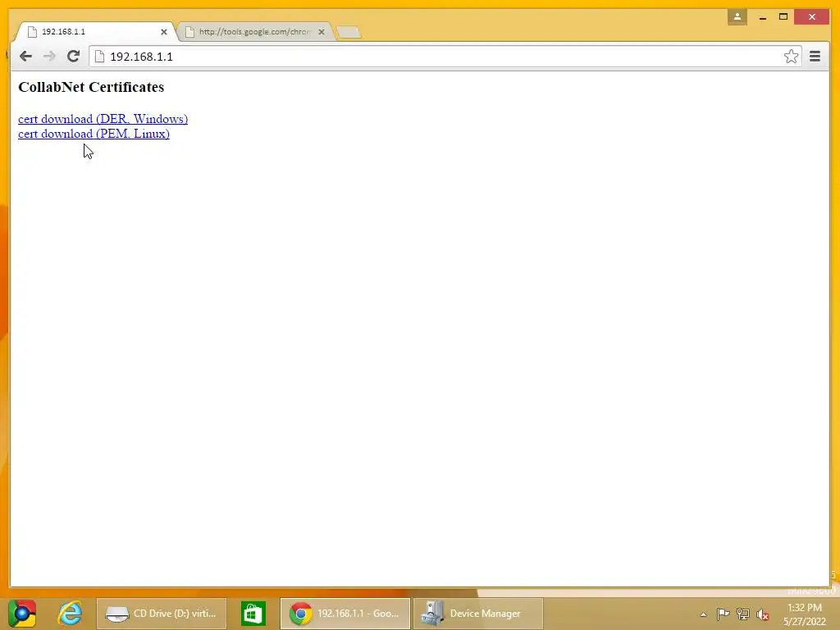Switch to the tools.google.com tab
The height and width of the screenshot is (630, 840).
tap(254, 32)
